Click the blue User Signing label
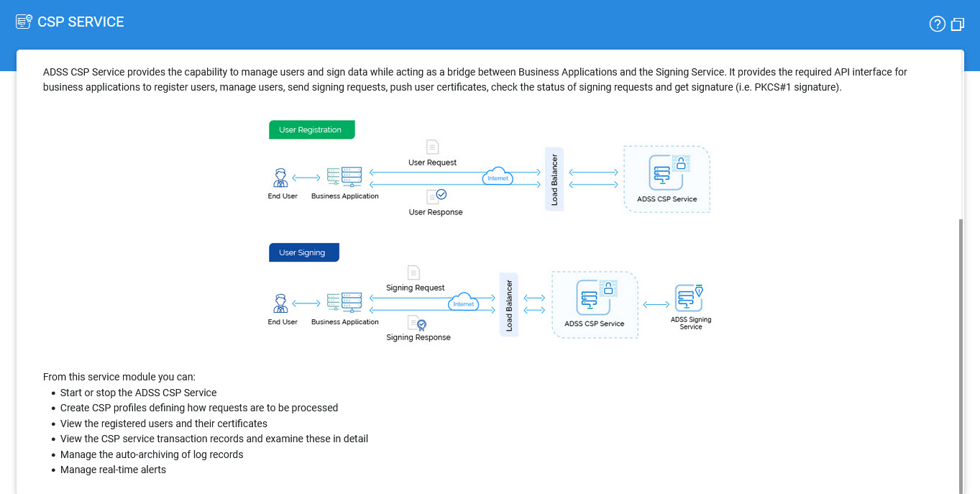 point(303,253)
